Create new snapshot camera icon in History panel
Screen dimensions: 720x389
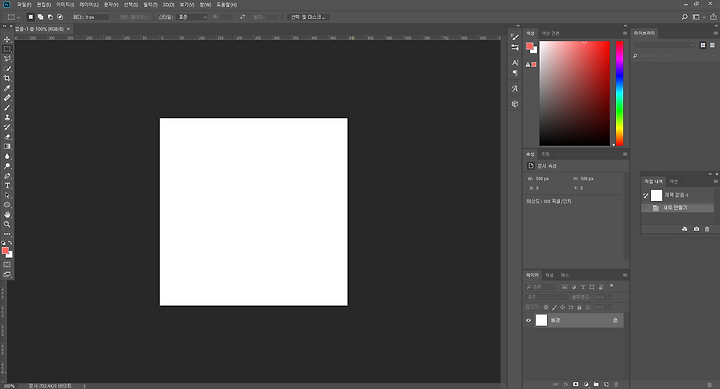point(696,229)
